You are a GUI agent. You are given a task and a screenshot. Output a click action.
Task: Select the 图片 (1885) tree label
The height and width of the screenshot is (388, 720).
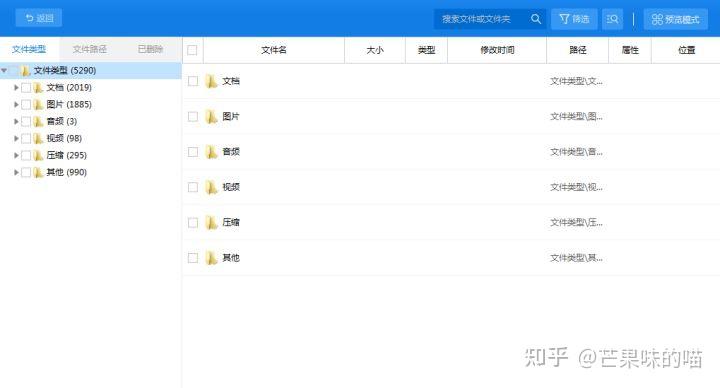(x=69, y=104)
